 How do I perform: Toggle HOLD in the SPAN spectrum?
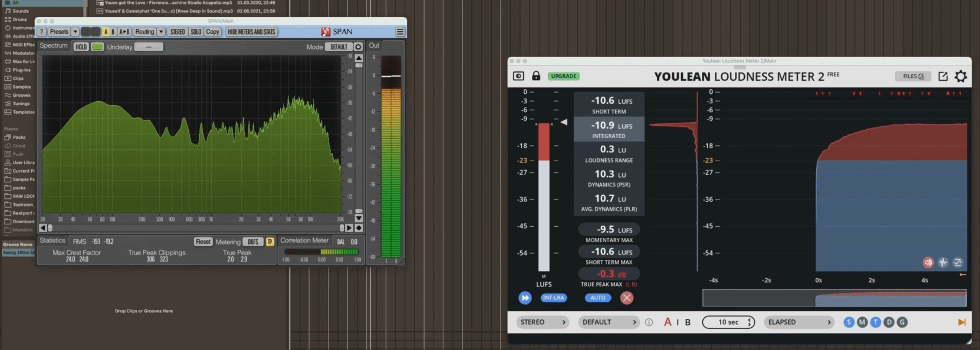point(81,46)
